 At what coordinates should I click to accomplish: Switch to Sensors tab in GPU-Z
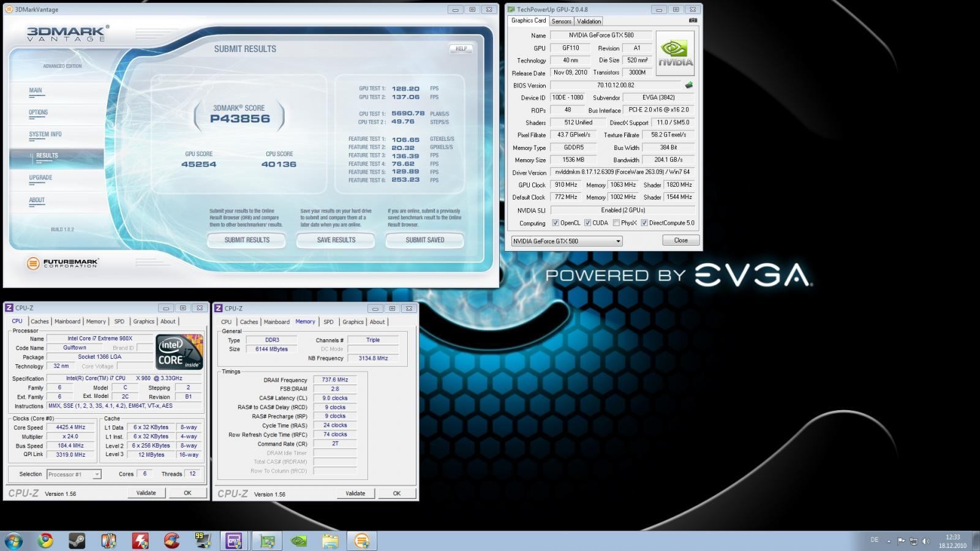point(561,21)
